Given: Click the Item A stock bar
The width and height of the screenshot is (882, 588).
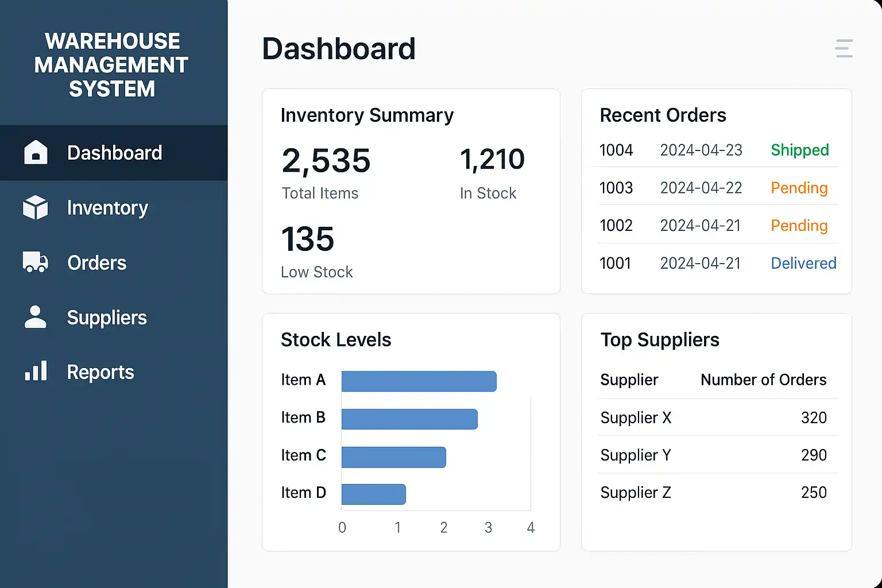Looking at the screenshot, I should click(419, 381).
